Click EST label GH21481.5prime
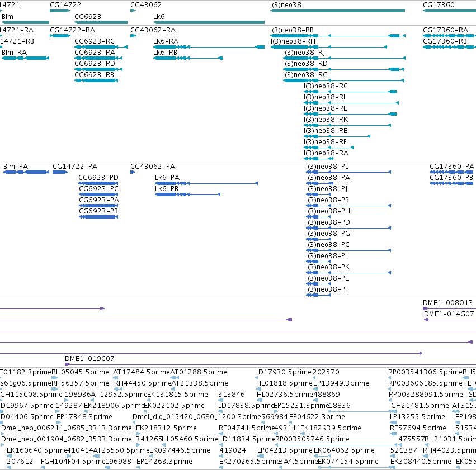The height and width of the screenshot is (470, 476). point(420,406)
